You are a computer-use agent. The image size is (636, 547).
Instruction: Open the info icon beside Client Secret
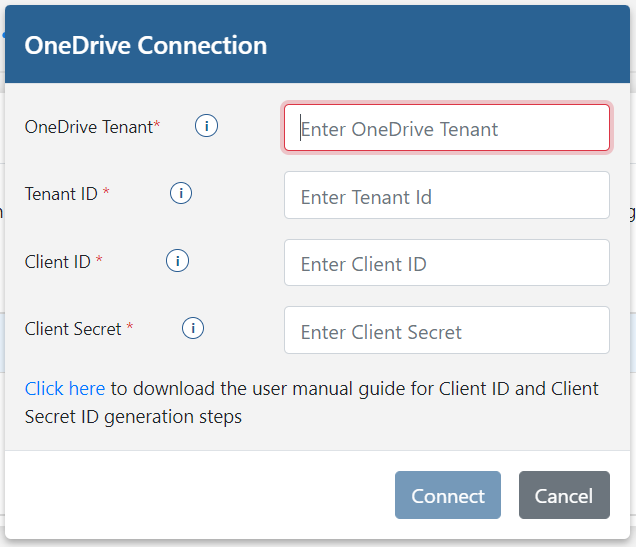click(193, 328)
